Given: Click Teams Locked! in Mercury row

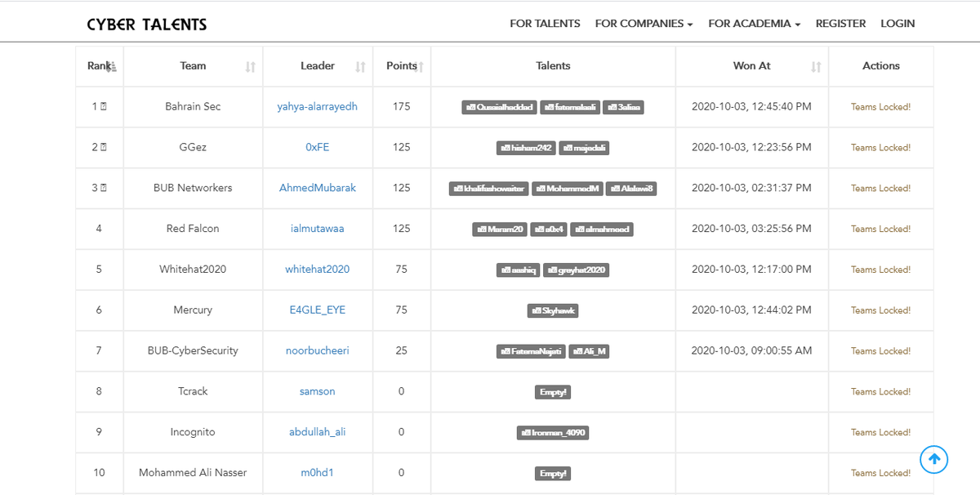Looking at the screenshot, I should pyautogui.click(x=880, y=310).
